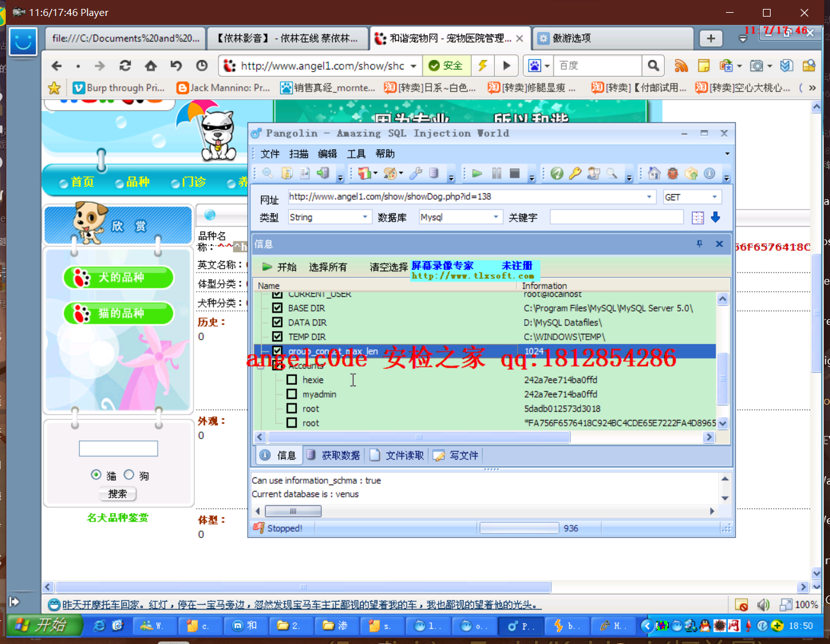
Task: Collapse the Accounts tree node
Action: pos(260,365)
